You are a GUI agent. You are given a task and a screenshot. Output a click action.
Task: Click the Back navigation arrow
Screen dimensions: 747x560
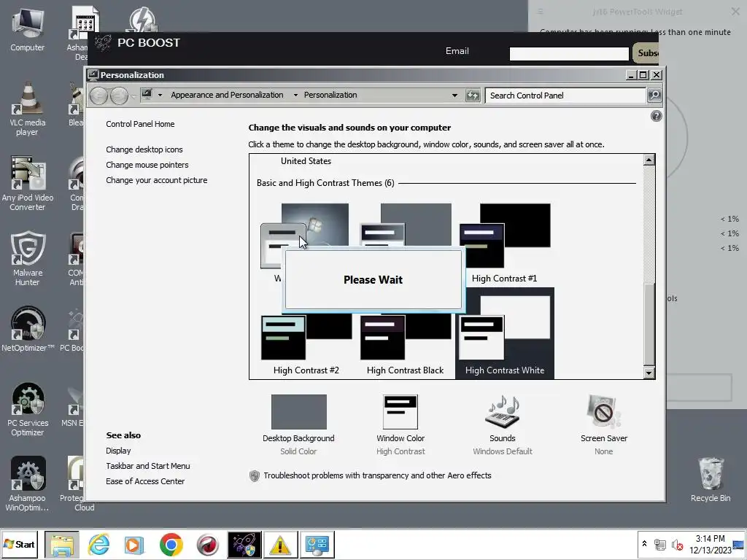(x=98, y=96)
